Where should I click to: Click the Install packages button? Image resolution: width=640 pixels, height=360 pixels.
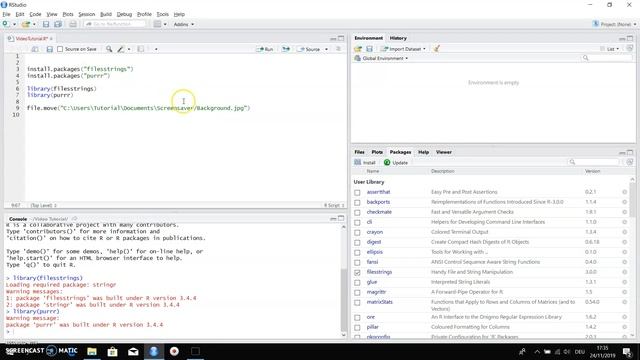pyautogui.click(x=364, y=162)
